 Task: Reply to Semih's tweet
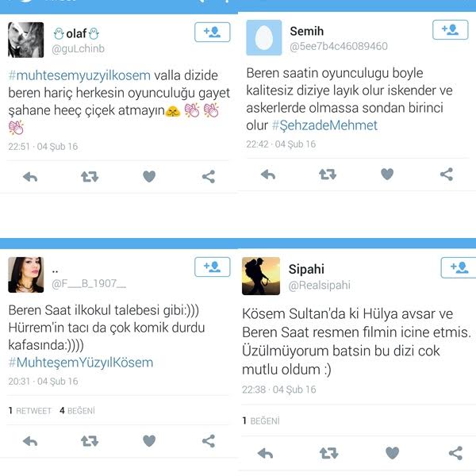pyautogui.click(x=268, y=175)
